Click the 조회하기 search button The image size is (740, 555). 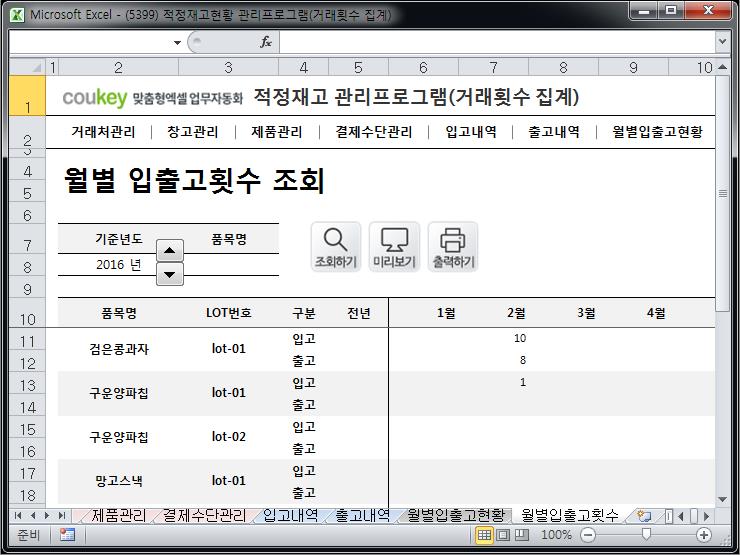[336, 247]
